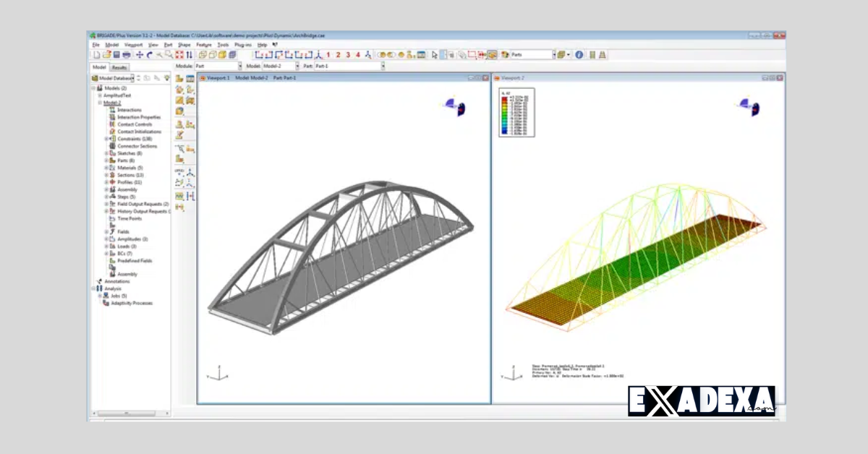Select Contact Controls in model tree
This screenshot has width=868, height=454.
(134, 124)
